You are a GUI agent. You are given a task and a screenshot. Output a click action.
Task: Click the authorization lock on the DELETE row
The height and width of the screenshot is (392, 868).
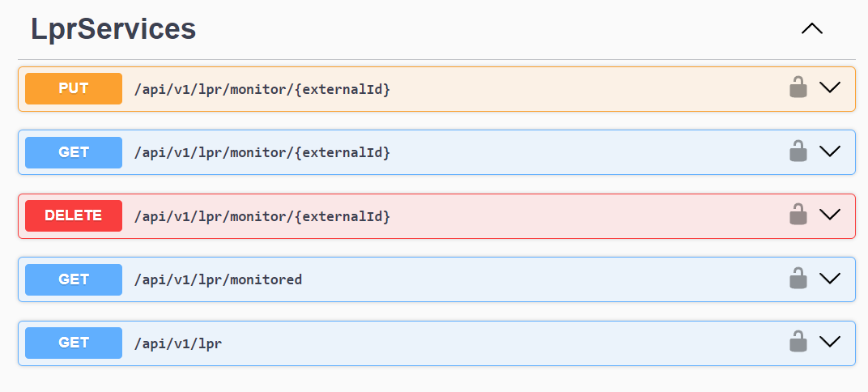(x=798, y=215)
